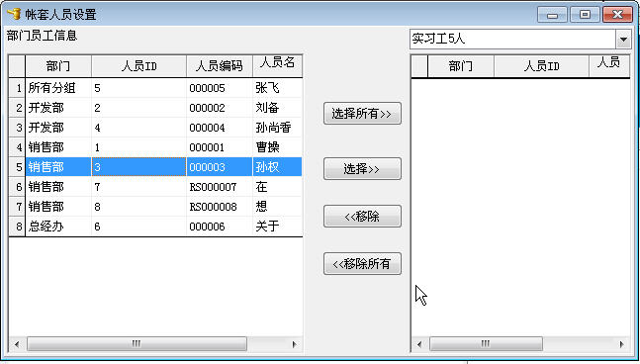The height and width of the screenshot is (364, 640).
Task: Click the left table 人员名 column header
Action: (x=278, y=66)
